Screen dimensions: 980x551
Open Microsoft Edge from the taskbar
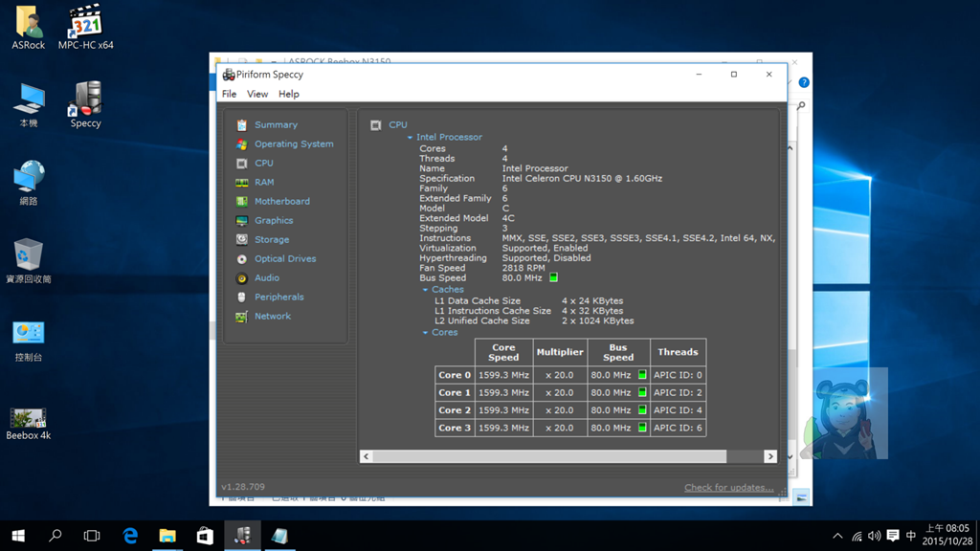point(130,536)
